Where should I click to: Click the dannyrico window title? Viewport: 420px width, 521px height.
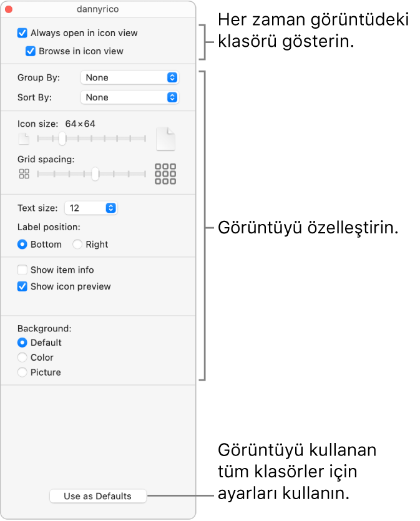(98, 9)
